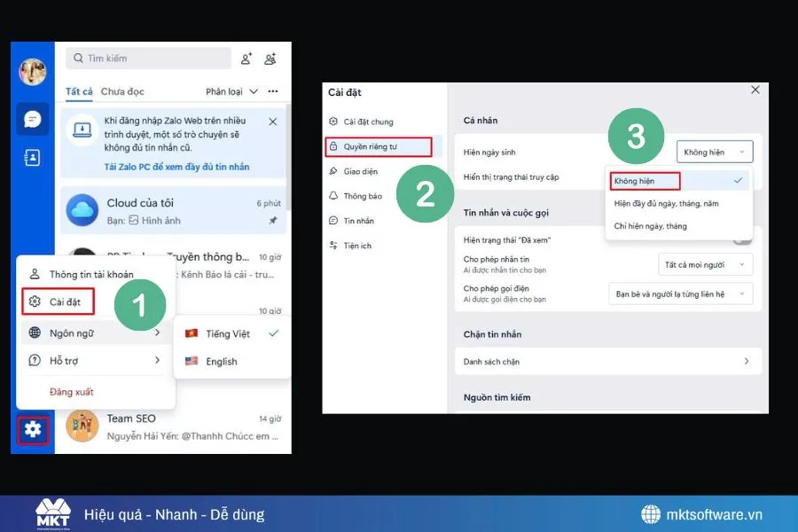
Task: Toggle the "Đã xem" status switch
Action: pos(742,239)
